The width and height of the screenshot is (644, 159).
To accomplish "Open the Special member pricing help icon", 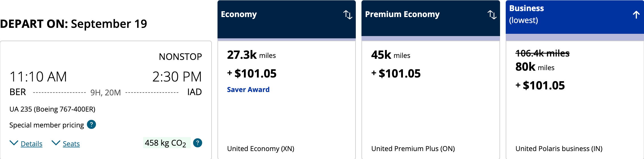I will pos(91,125).
